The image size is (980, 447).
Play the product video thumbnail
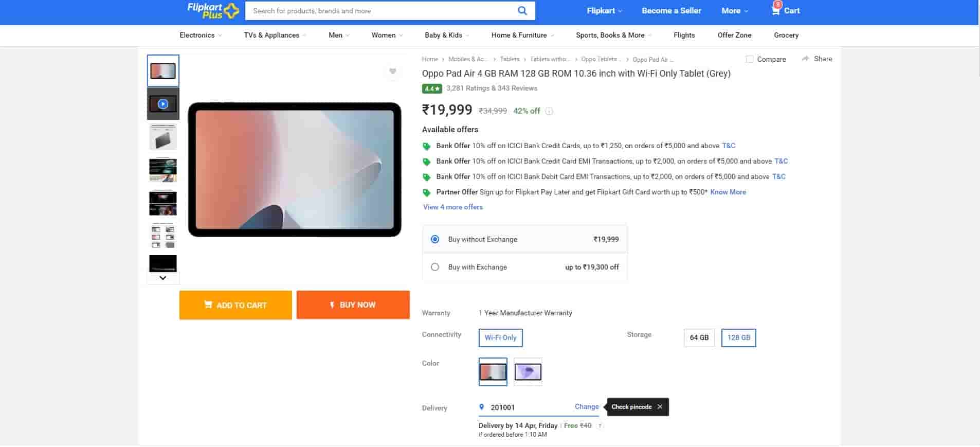point(163,104)
